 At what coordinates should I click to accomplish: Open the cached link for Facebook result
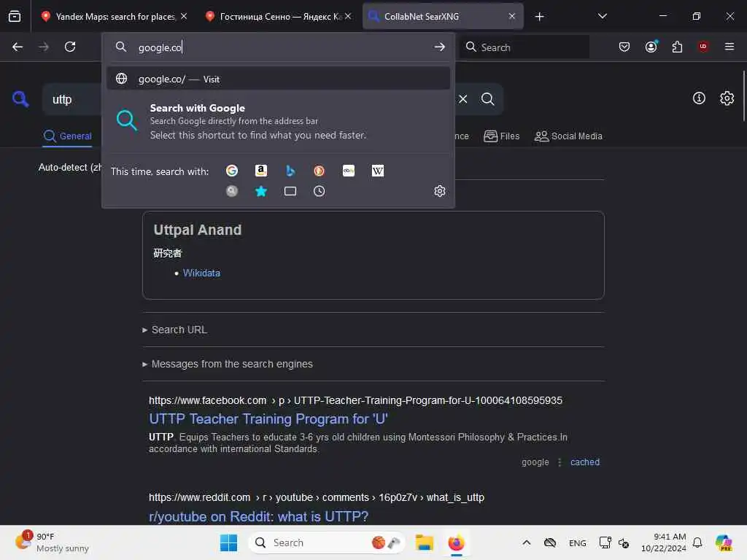click(585, 462)
